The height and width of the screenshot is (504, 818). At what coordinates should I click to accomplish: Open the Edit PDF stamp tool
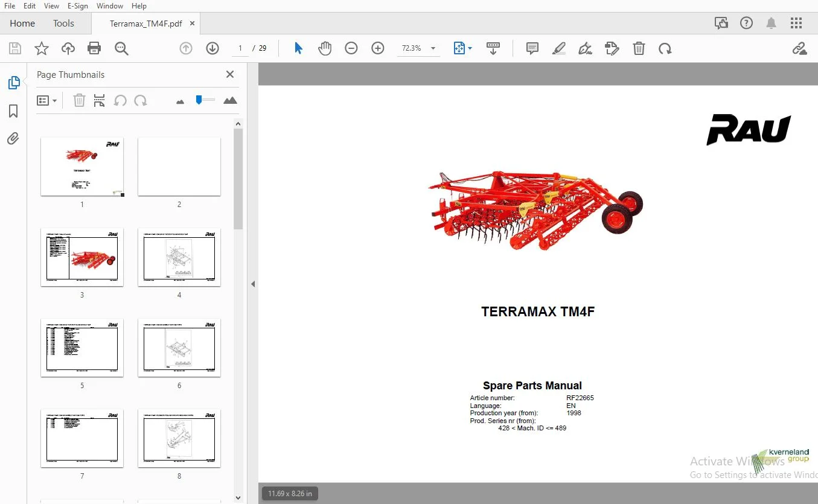point(612,48)
